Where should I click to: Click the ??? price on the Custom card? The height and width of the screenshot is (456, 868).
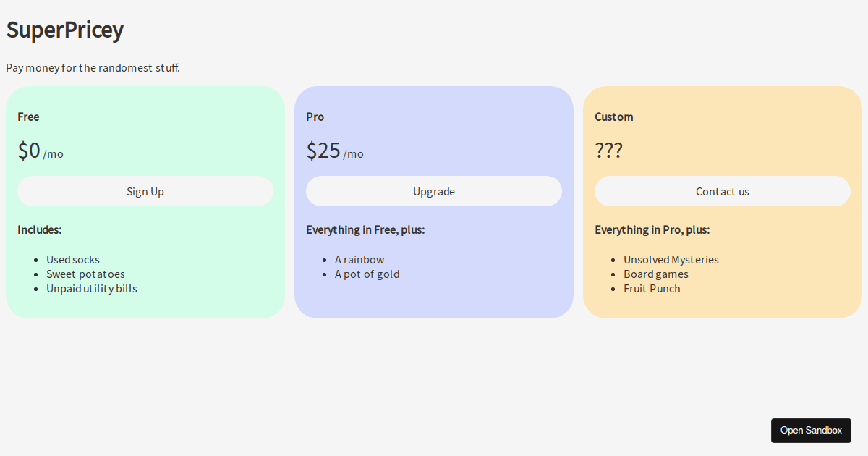pos(609,151)
